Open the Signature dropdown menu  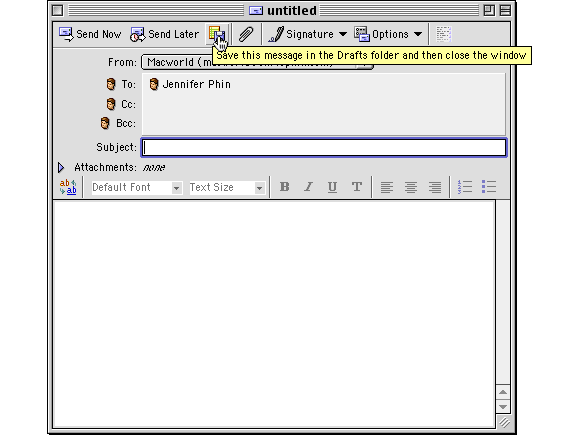click(x=307, y=34)
